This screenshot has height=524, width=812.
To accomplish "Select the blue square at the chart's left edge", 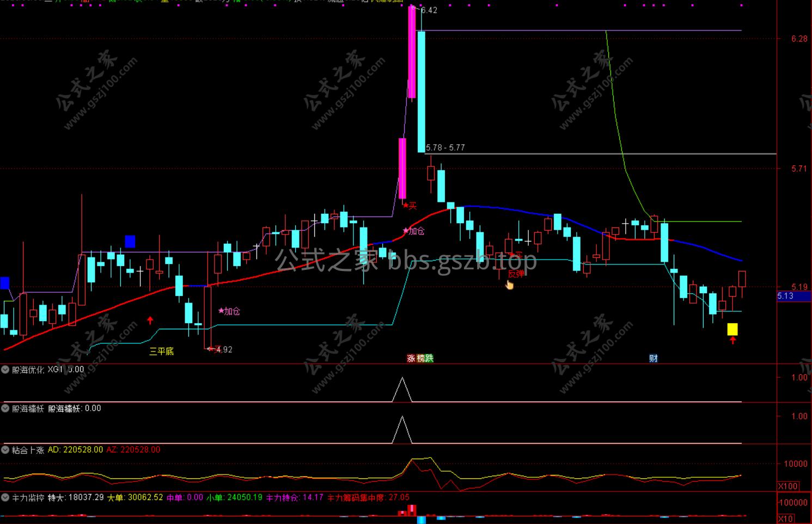I will coord(4,283).
